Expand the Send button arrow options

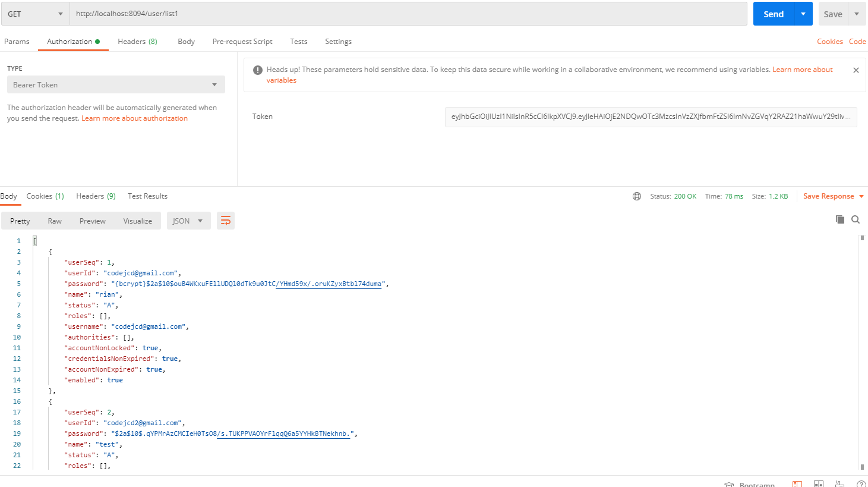click(803, 14)
